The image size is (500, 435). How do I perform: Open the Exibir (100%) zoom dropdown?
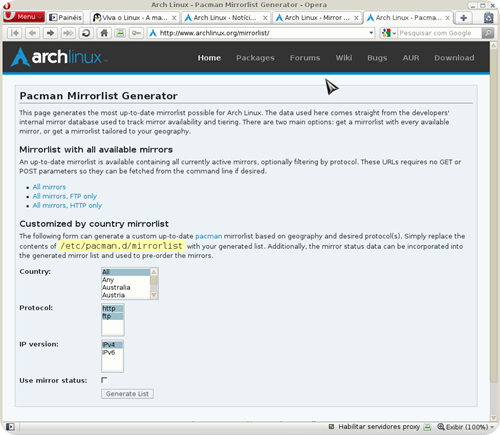(465, 427)
